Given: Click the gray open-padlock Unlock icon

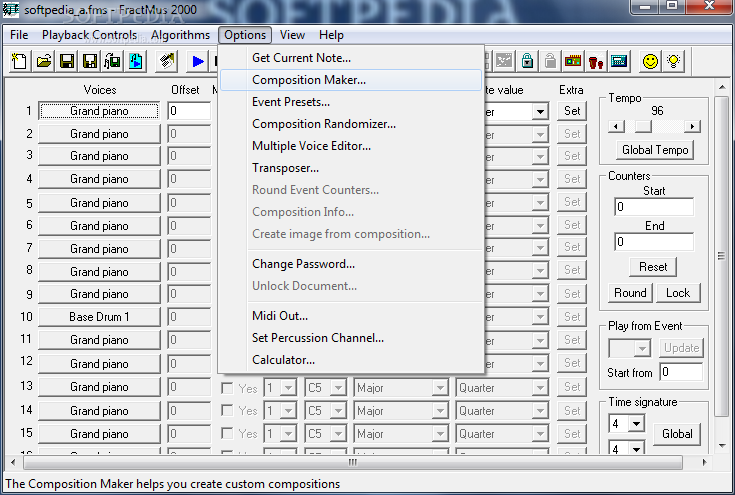Looking at the screenshot, I should click(x=550, y=61).
